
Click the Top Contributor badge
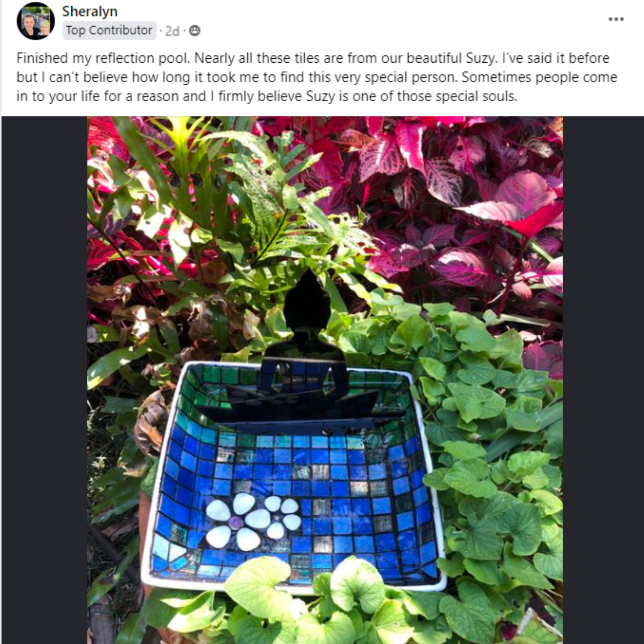pos(109,30)
